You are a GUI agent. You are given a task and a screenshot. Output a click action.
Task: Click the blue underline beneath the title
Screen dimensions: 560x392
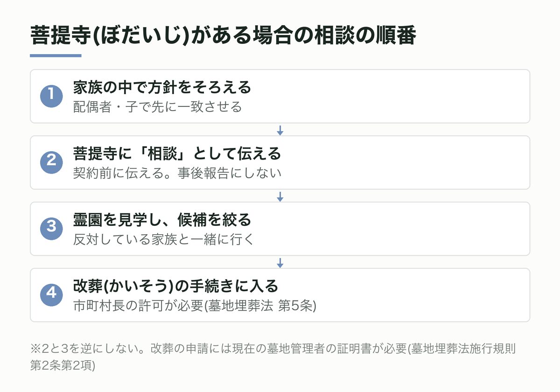[56, 56]
